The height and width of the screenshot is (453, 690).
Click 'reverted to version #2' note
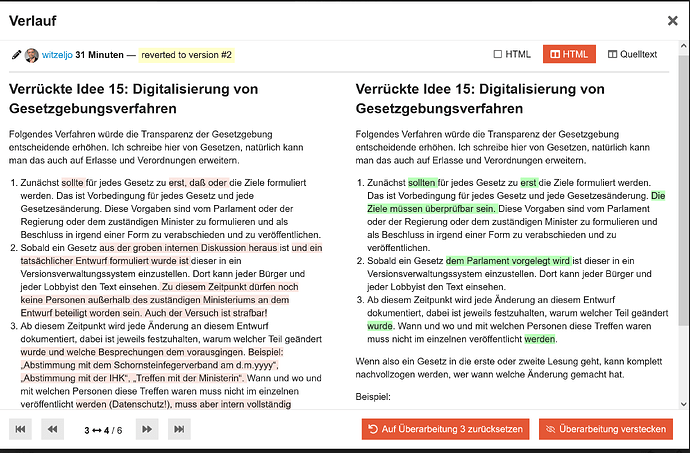tap(187, 55)
